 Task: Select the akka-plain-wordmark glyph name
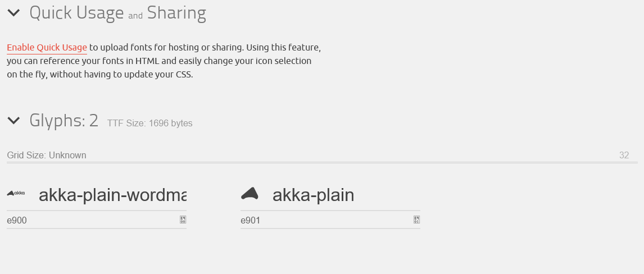point(112,195)
